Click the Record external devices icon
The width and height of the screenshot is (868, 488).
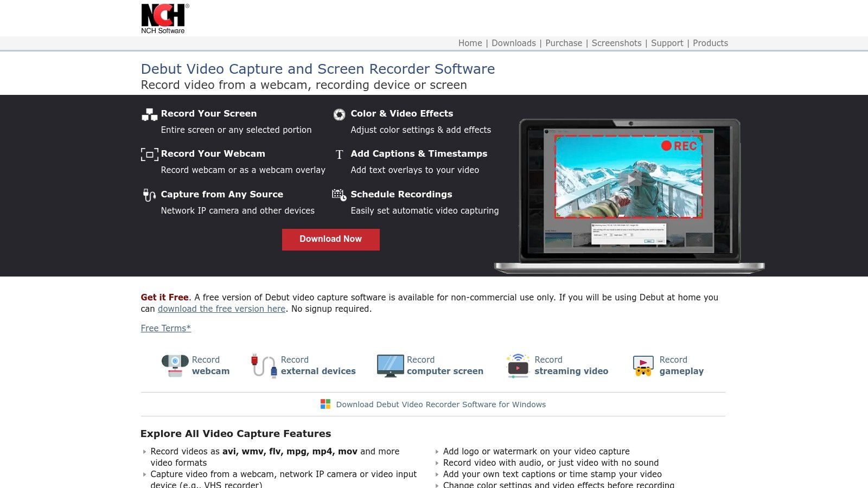pyautogui.click(x=263, y=365)
